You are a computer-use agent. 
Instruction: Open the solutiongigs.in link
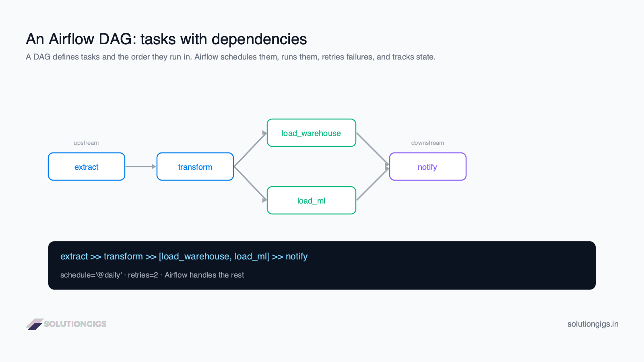593,324
